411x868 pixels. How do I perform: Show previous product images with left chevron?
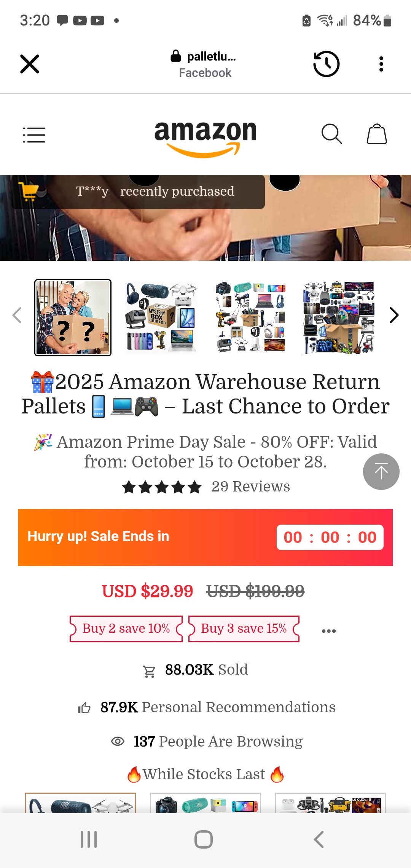tap(17, 315)
